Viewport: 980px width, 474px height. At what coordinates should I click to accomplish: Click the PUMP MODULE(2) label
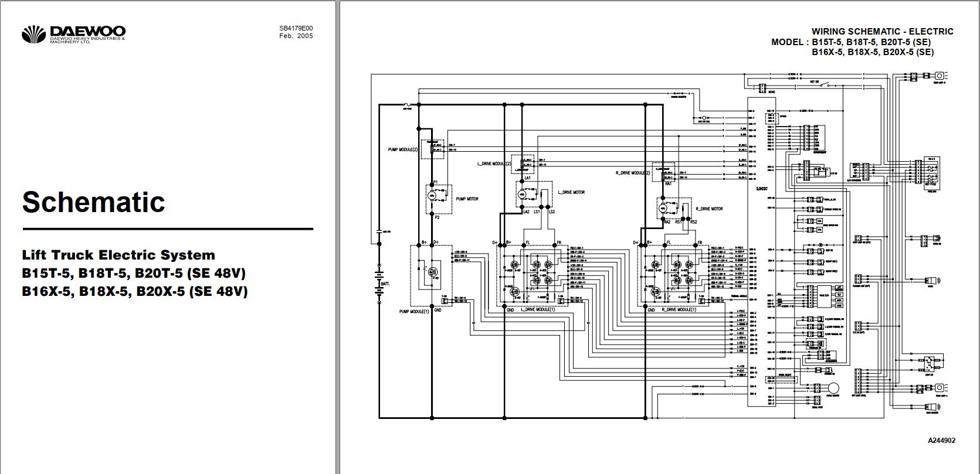coord(403,149)
